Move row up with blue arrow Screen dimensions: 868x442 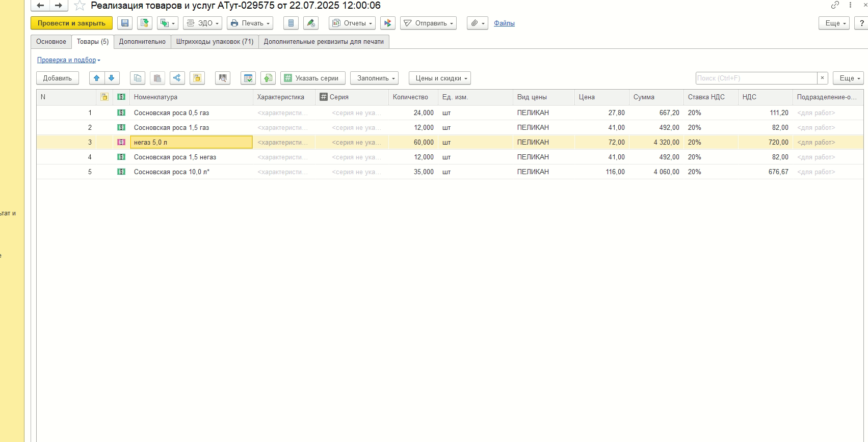point(97,78)
